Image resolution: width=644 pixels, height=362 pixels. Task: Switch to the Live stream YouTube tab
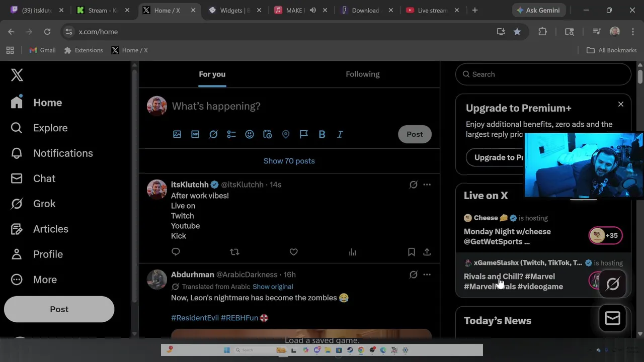[432, 10]
